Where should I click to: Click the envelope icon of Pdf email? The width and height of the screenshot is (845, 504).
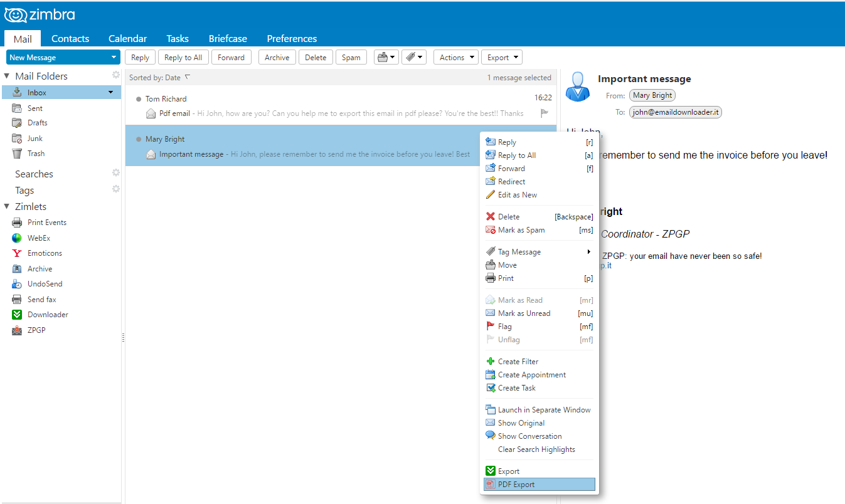[151, 113]
